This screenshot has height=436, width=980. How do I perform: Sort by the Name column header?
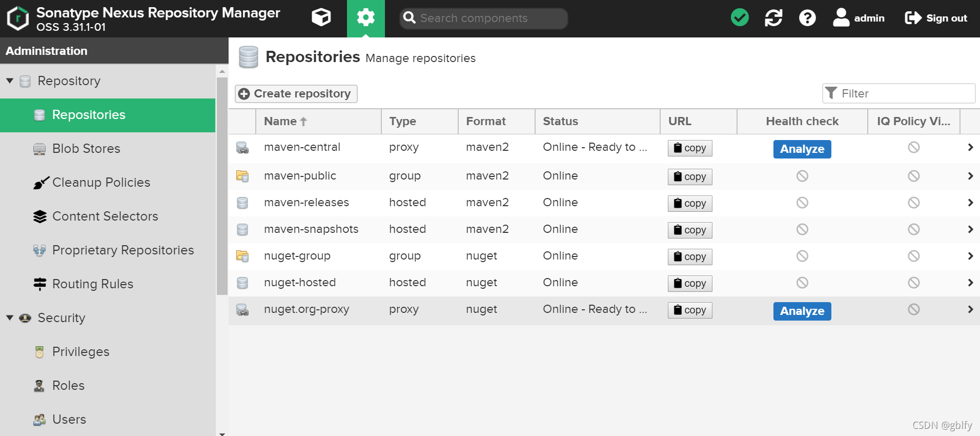coord(318,122)
